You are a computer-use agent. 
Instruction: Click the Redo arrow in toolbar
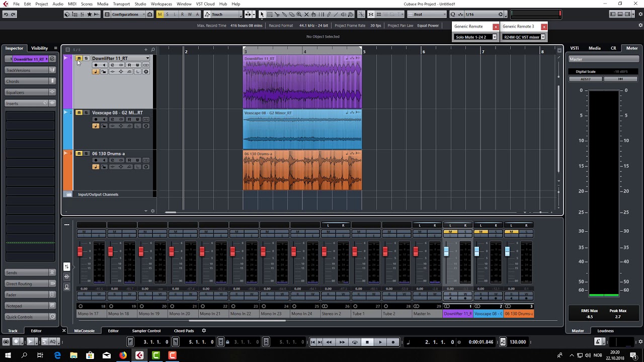tap(13, 14)
